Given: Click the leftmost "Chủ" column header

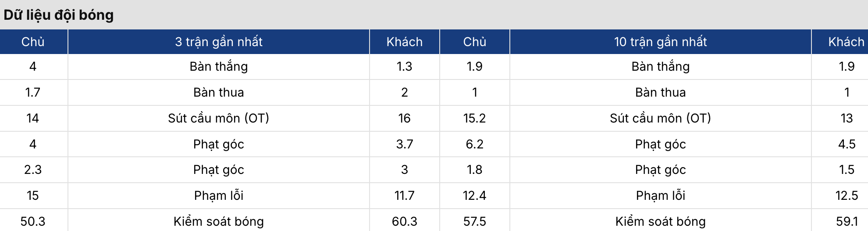Looking at the screenshot, I should (x=33, y=42).
